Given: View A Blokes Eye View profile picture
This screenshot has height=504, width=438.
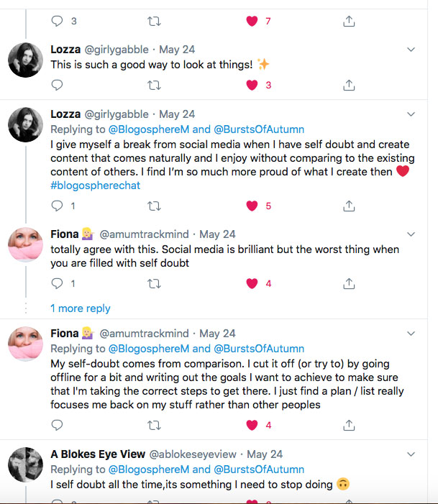Looking at the screenshot, I should pyautogui.click(x=26, y=464).
